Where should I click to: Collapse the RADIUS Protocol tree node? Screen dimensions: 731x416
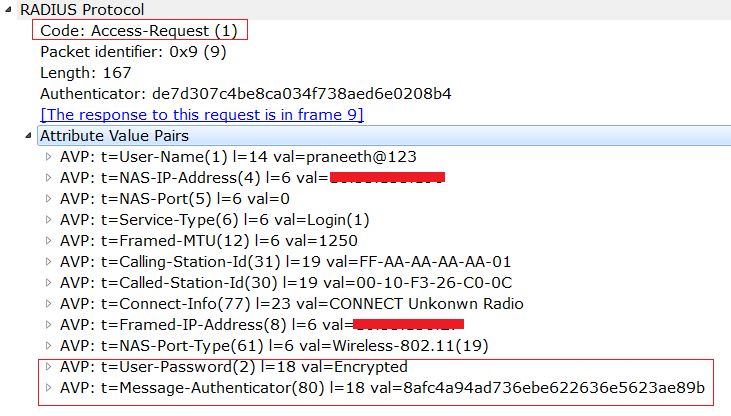click(10, 9)
